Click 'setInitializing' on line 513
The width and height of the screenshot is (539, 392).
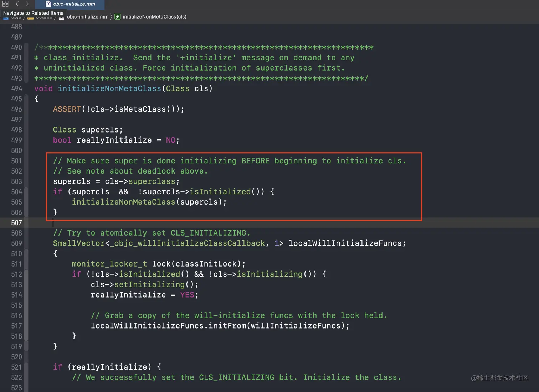coord(149,285)
